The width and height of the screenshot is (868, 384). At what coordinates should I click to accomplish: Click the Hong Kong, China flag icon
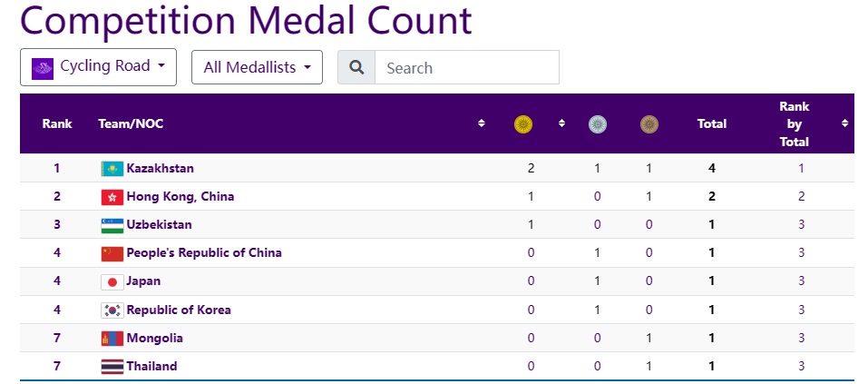point(112,197)
